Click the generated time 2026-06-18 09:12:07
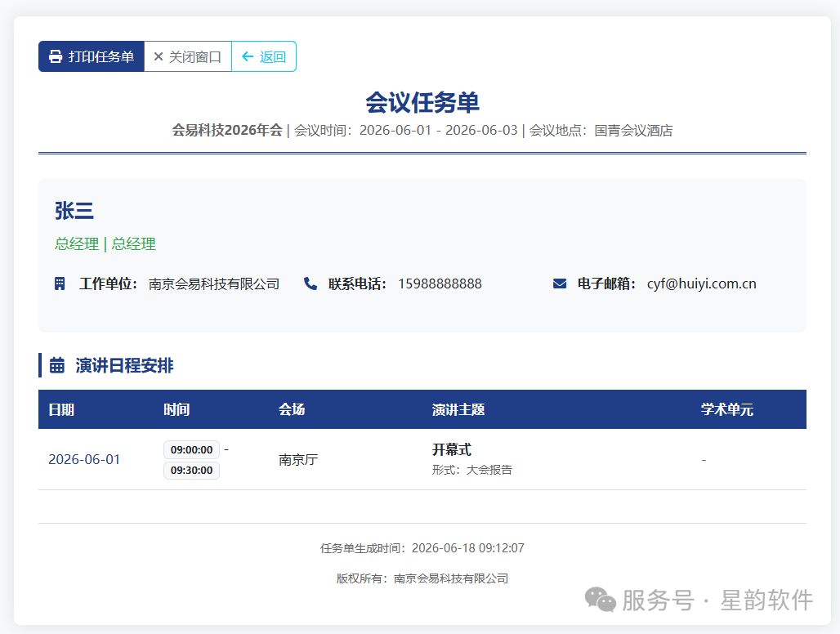Viewport: 840px width, 634px height. (467, 547)
